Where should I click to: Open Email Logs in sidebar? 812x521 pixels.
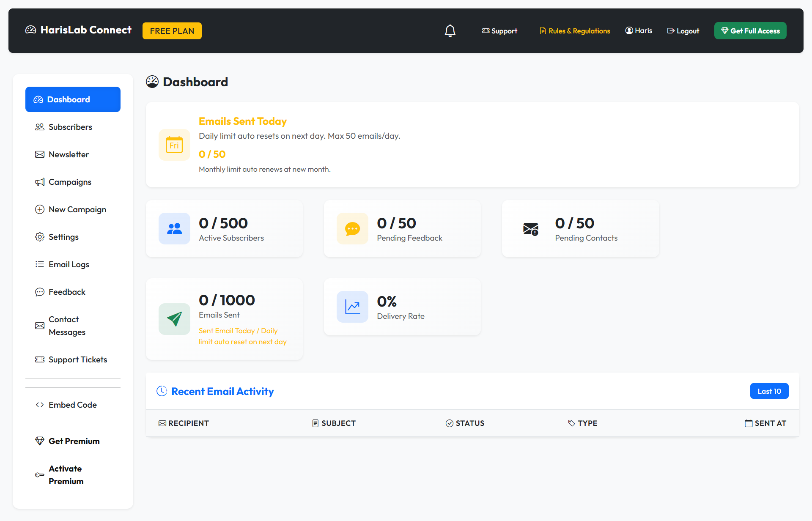[69, 264]
